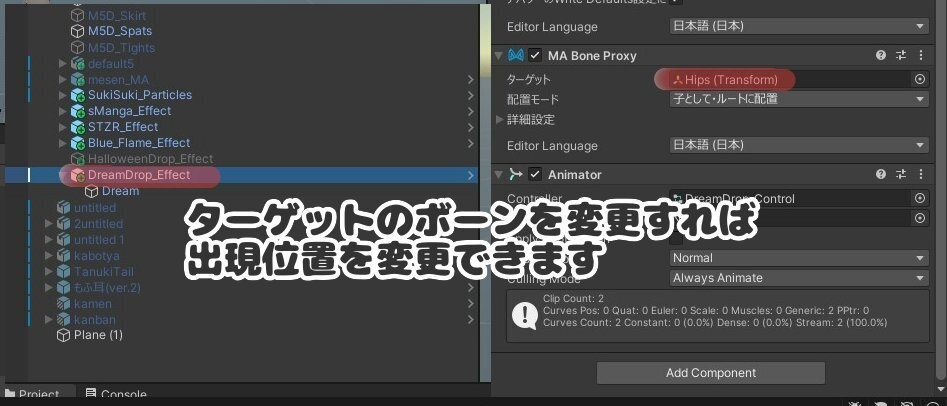Open the topmost Editor Language dropdown
Viewport: 947px width, 406px height.
pyautogui.click(x=798, y=26)
